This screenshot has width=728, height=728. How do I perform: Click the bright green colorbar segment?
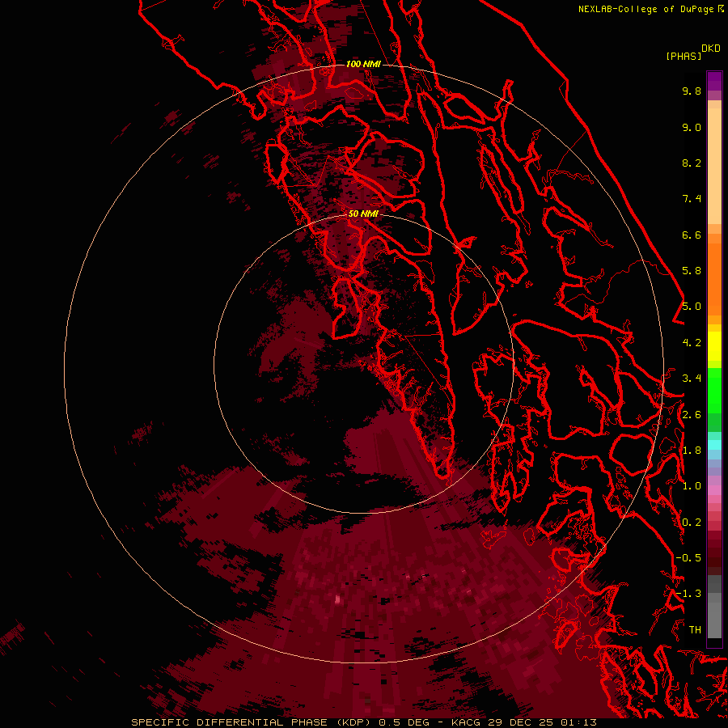tap(714, 390)
